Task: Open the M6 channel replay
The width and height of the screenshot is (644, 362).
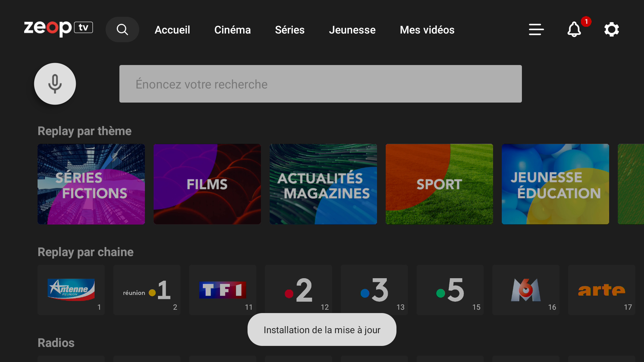Action: [526, 290]
